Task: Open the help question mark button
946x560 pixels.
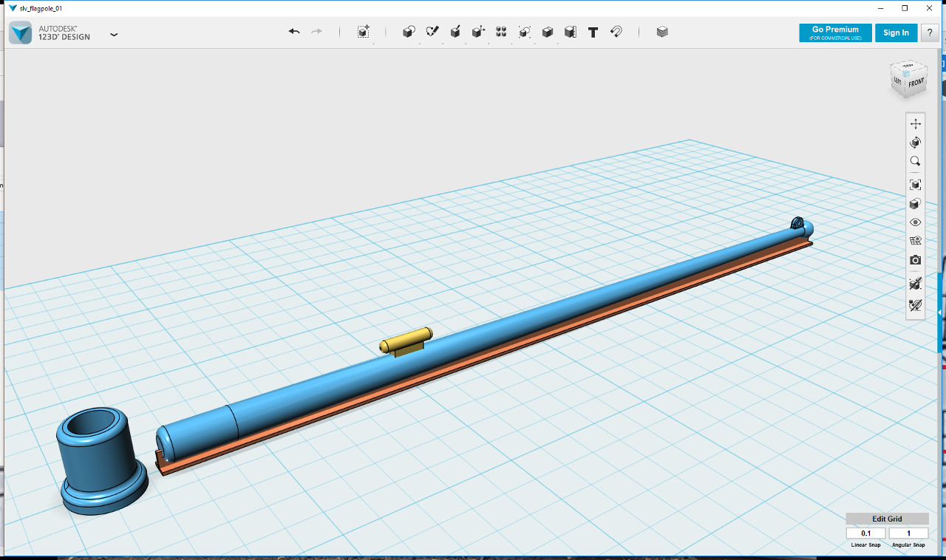Action: [930, 33]
